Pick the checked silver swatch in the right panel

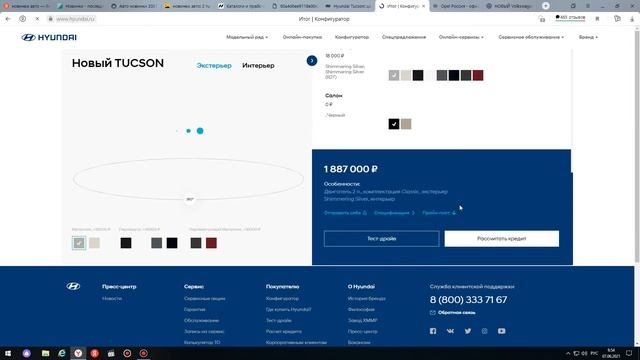[x=394, y=75]
